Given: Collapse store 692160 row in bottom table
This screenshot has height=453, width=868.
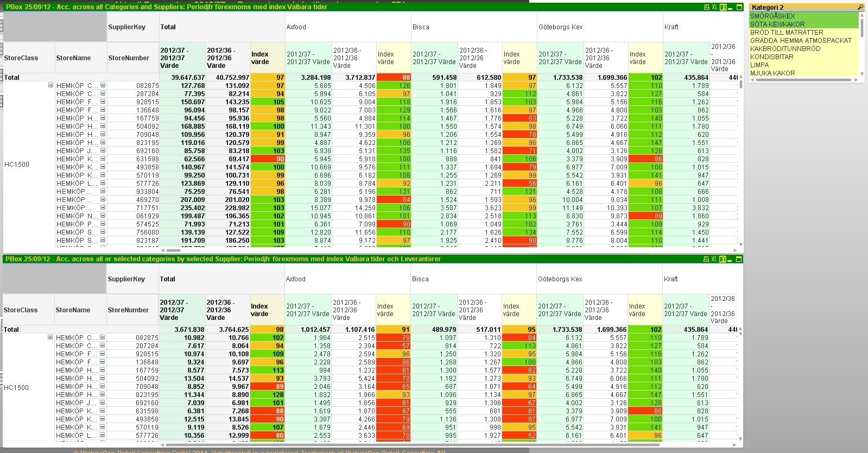Looking at the screenshot, I should [x=102, y=402].
